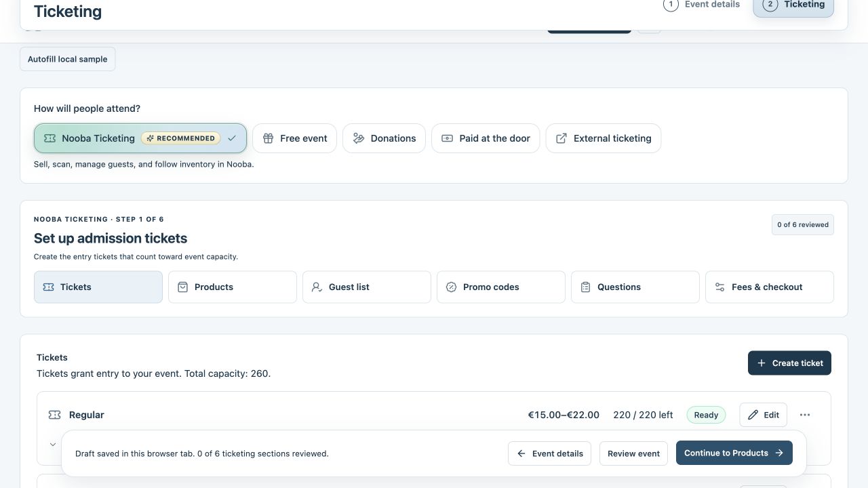The width and height of the screenshot is (868, 488).
Task: Edit the Regular ticket
Action: pos(764,415)
